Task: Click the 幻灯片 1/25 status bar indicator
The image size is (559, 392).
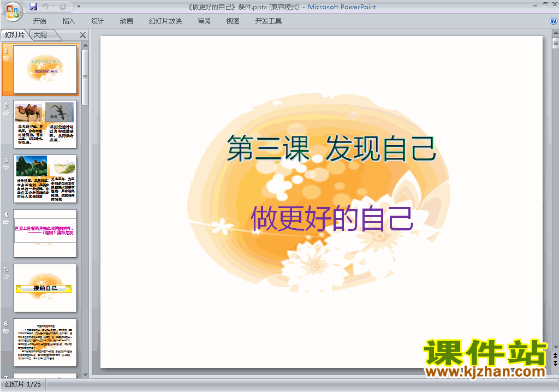Action: 23,384
